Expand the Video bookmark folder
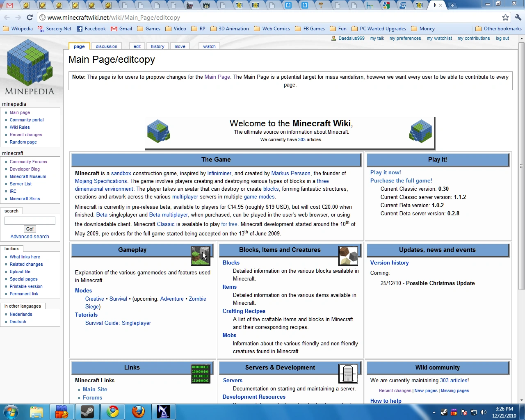Image resolution: width=525 pixels, height=420 pixels. tap(176, 29)
